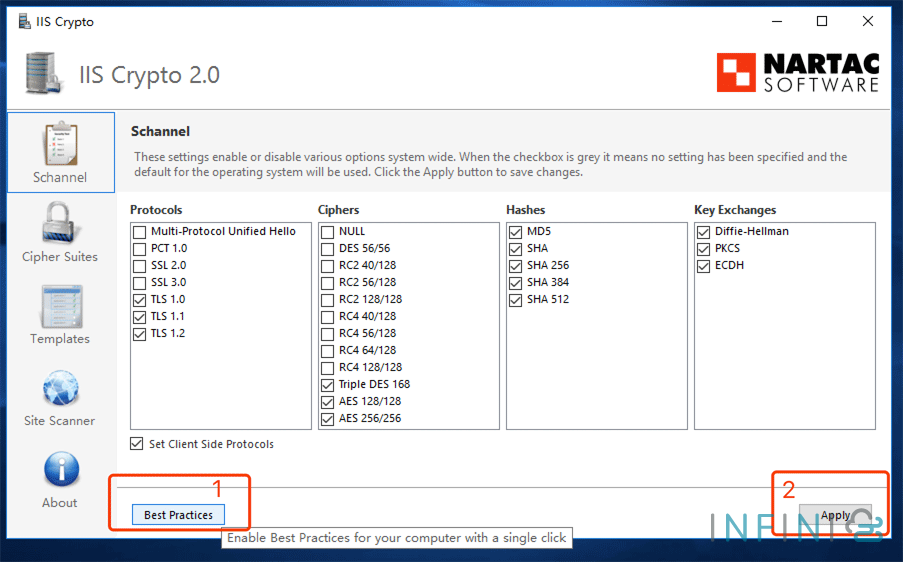
Task: Select the About label
Action: click(x=59, y=503)
